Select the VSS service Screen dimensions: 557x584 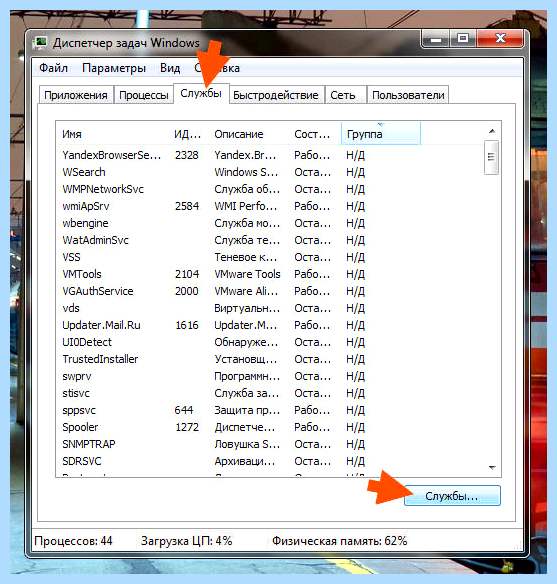271,257
